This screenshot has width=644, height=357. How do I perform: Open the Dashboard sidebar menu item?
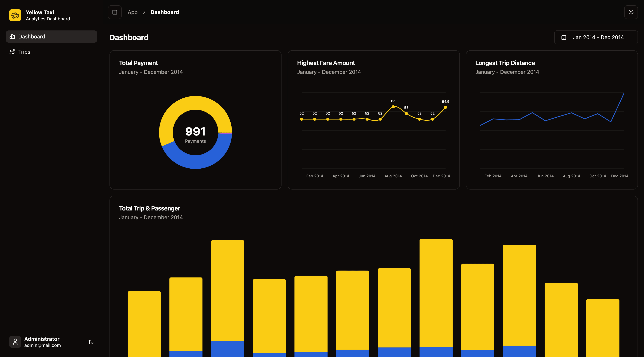[x=52, y=37]
